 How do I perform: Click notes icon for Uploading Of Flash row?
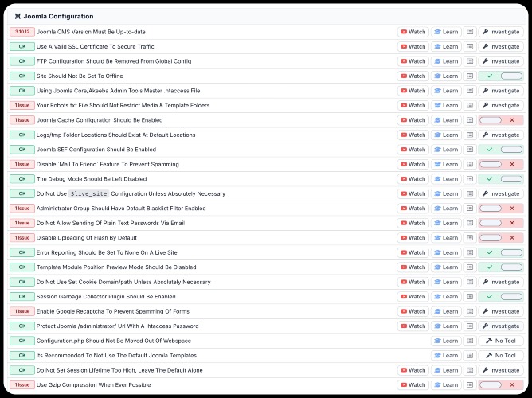pyautogui.click(x=470, y=238)
